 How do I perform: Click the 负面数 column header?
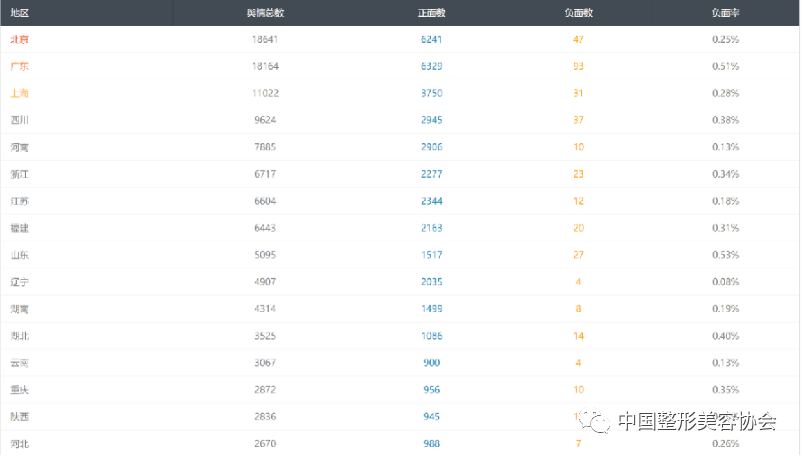tap(578, 13)
